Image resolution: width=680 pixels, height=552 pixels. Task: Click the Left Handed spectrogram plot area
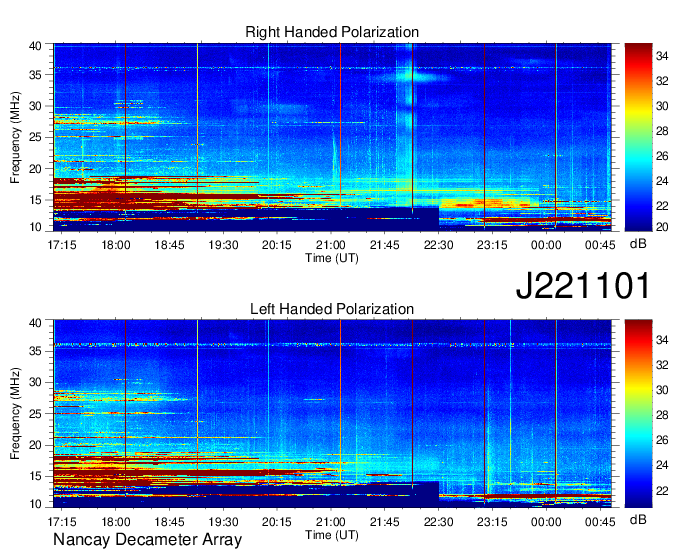click(x=332, y=414)
